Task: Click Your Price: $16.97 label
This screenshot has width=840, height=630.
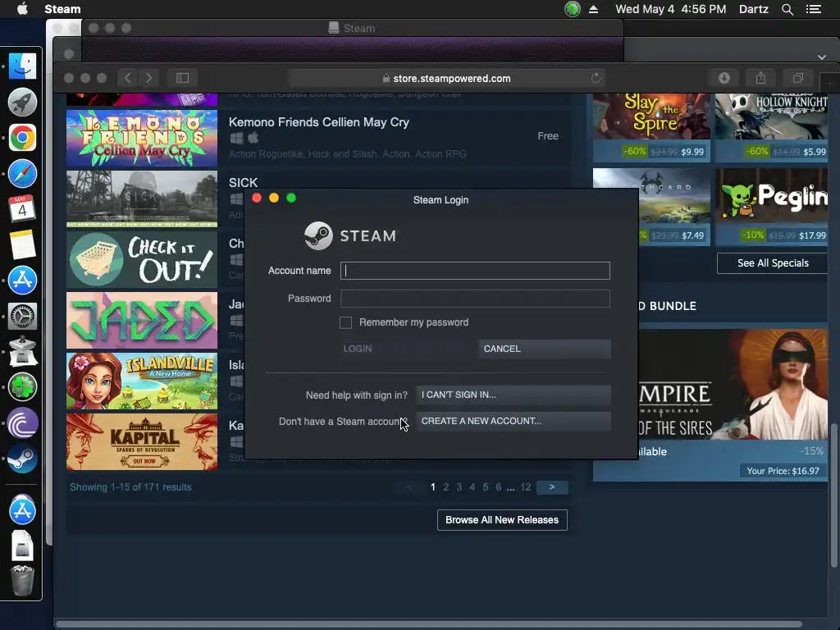Action: click(783, 471)
